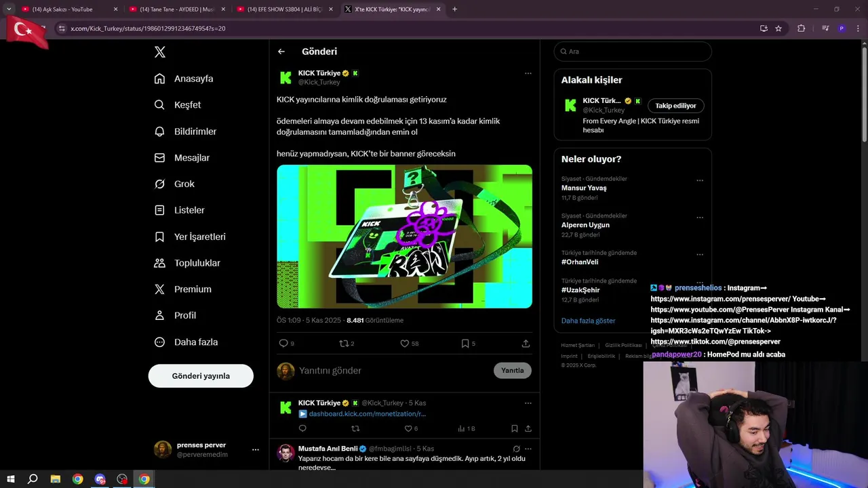Open Grok icon in sidebar
Viewport: 868px width, 488px height.
coord(159,184)
